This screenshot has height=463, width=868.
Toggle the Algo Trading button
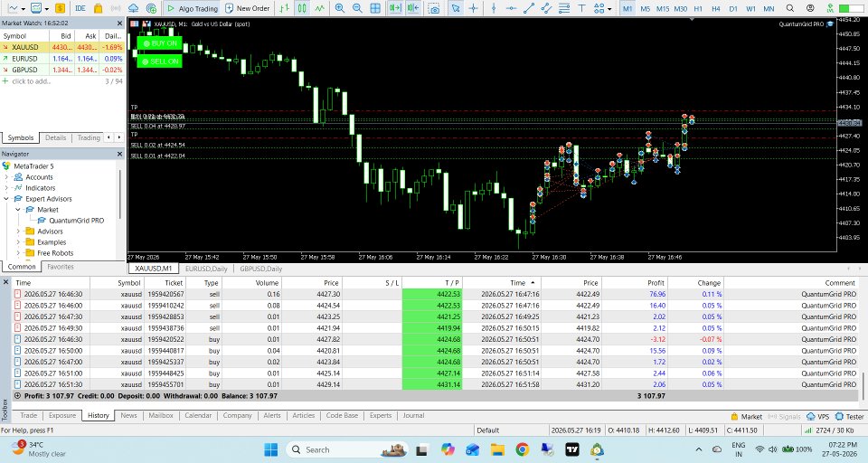pos(192,8)
